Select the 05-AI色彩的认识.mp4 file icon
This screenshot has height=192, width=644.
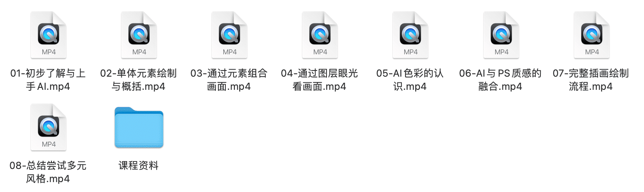click(410, 35)
